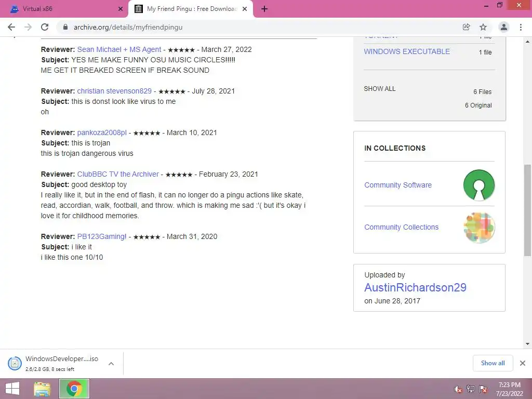Viewport: 532px width, 399px height.
Task: Open Action Center flag icon
Action: pos(483,389)
